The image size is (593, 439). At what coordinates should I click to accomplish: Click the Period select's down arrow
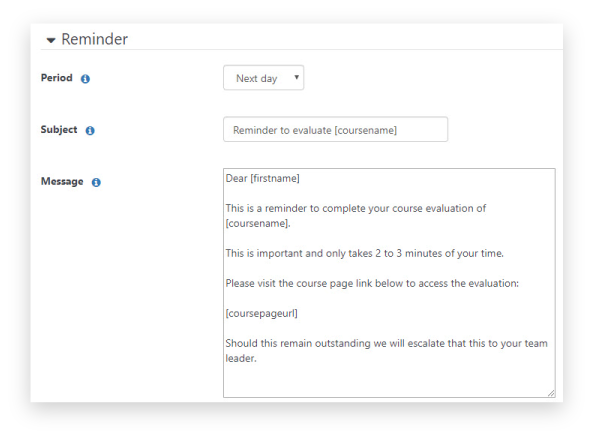[x=297, y=77]
